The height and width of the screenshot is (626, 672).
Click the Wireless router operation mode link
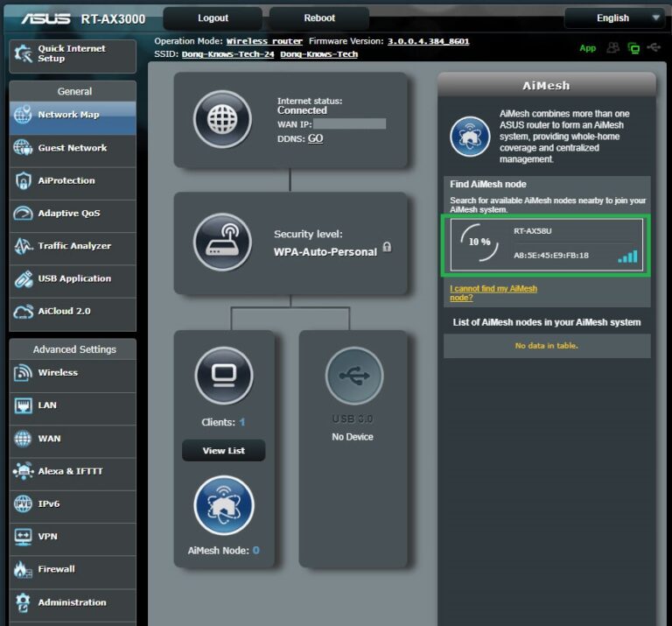(264, 41)
